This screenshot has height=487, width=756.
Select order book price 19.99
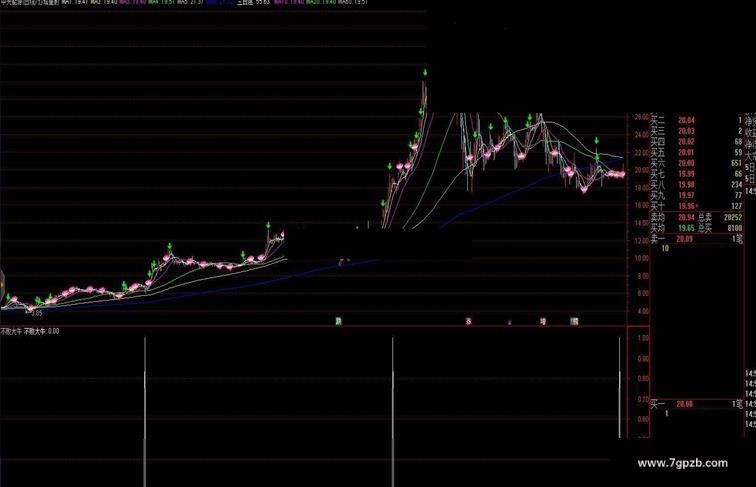(686, 174)
